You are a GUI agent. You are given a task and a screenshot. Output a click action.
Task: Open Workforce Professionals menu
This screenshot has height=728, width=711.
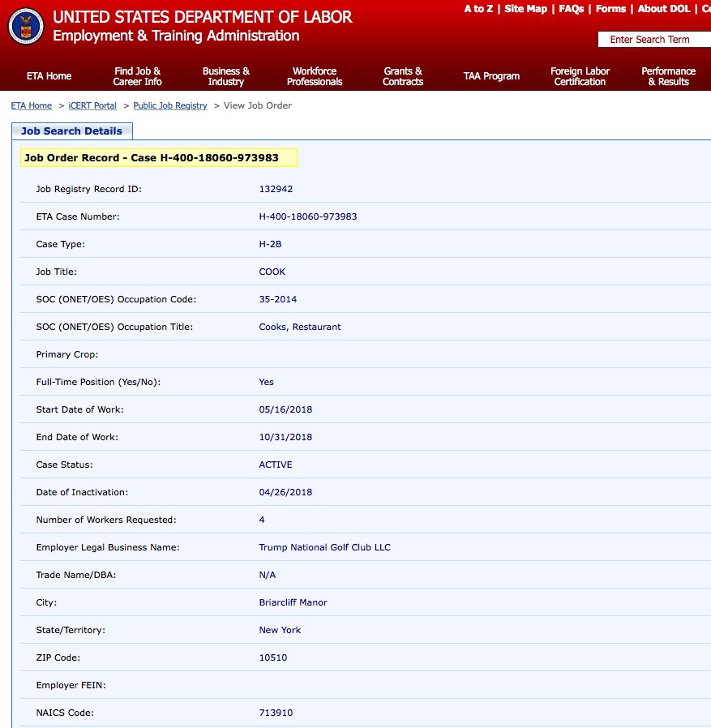click(315, 76)
